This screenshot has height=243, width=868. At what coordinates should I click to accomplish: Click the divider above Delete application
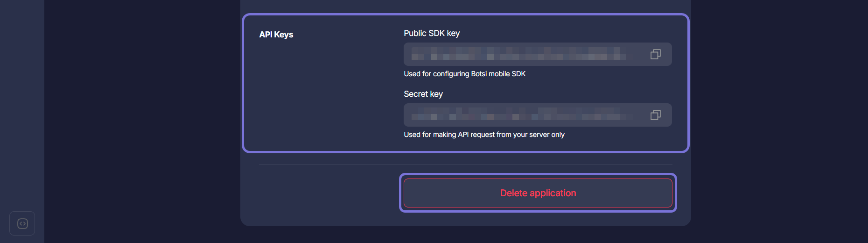465,164
